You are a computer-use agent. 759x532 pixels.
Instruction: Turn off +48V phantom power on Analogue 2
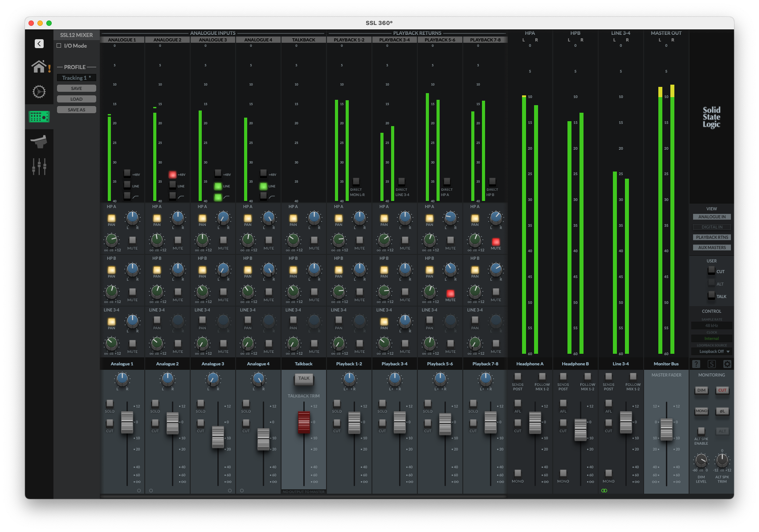pyautogui.click(x=172, y=174)
